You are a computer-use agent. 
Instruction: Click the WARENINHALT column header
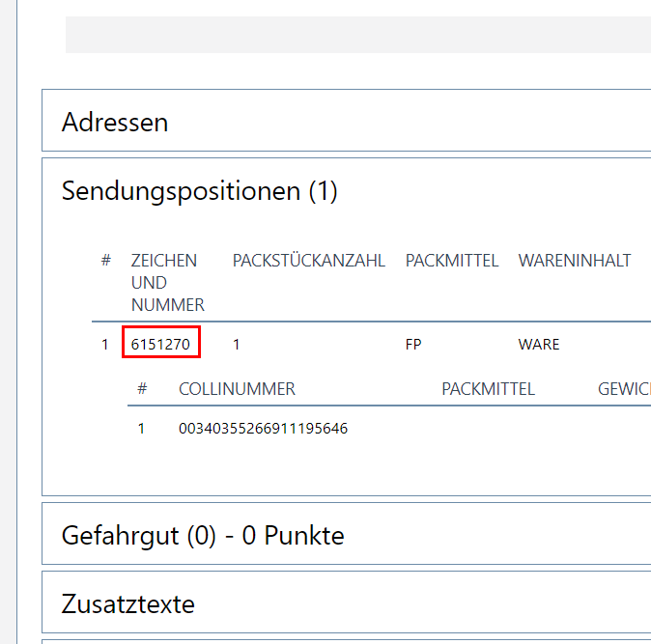[x=574, y=261]
